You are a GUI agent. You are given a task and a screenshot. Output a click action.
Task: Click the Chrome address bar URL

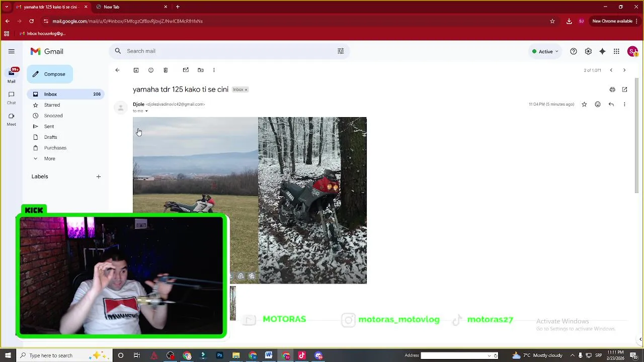tap(128, 21)
